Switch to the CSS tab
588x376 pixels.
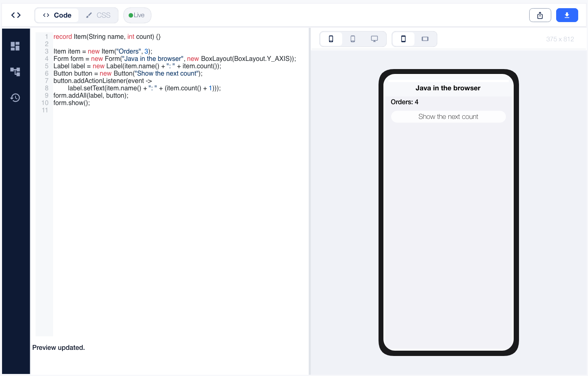pos(98,15)
